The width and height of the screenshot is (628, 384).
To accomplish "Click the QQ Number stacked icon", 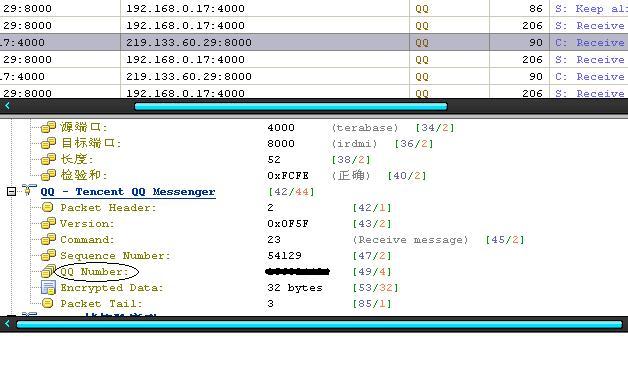I will (x=48, y=271).
